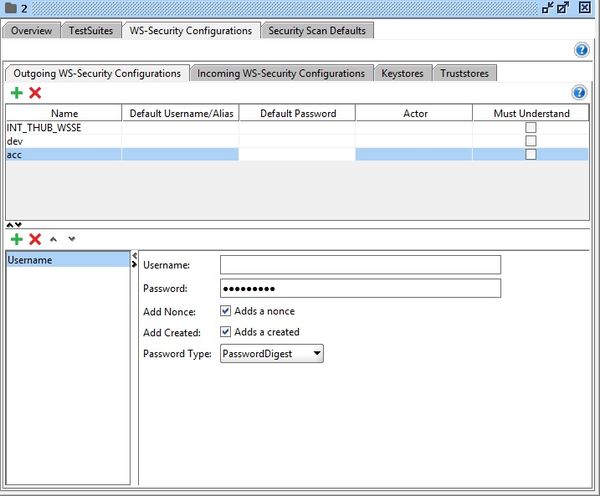
Task: Uncheck the Adds a nonce checkbox
Action: click(226, 311)
